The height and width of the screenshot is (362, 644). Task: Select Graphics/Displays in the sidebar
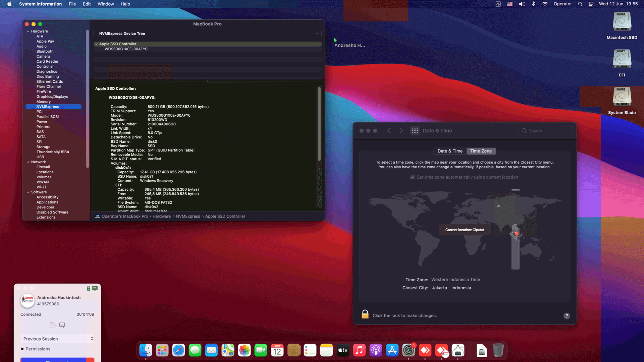pyautogui.click(x=52, y=97)
